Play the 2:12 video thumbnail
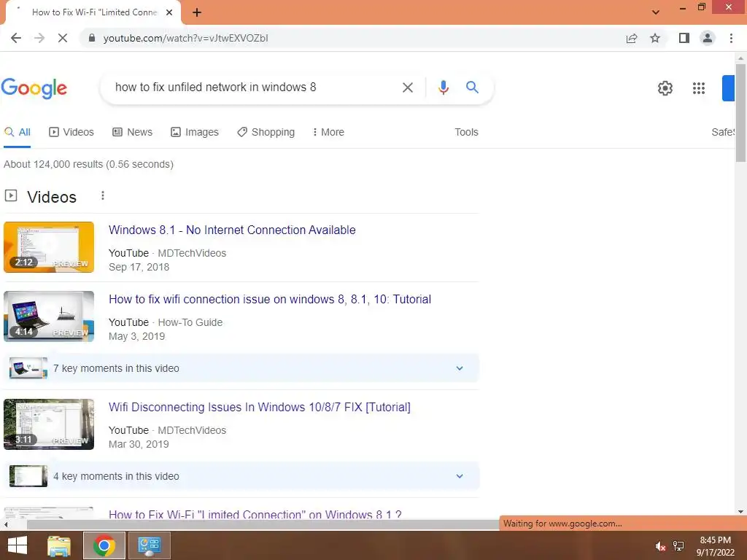 (x=49, y=247)
